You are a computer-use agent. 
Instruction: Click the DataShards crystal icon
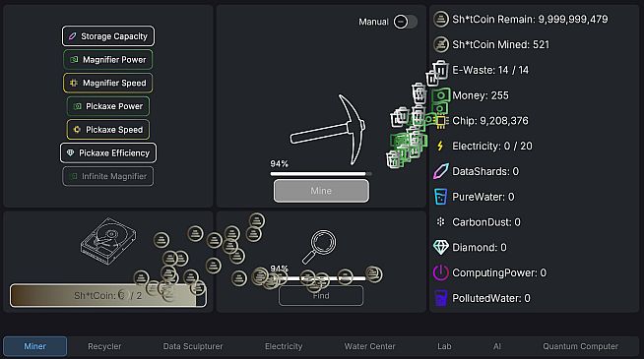point(441,171)
